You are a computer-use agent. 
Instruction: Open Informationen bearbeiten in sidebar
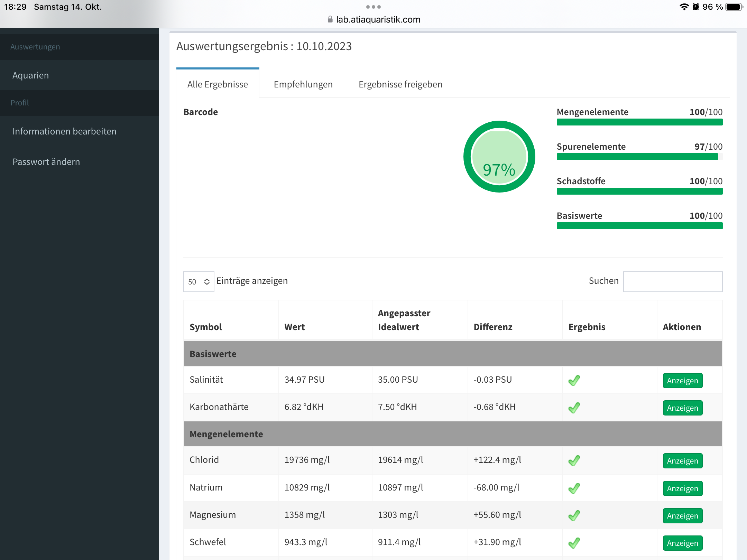pyautogui.click(x=64, y=131)
